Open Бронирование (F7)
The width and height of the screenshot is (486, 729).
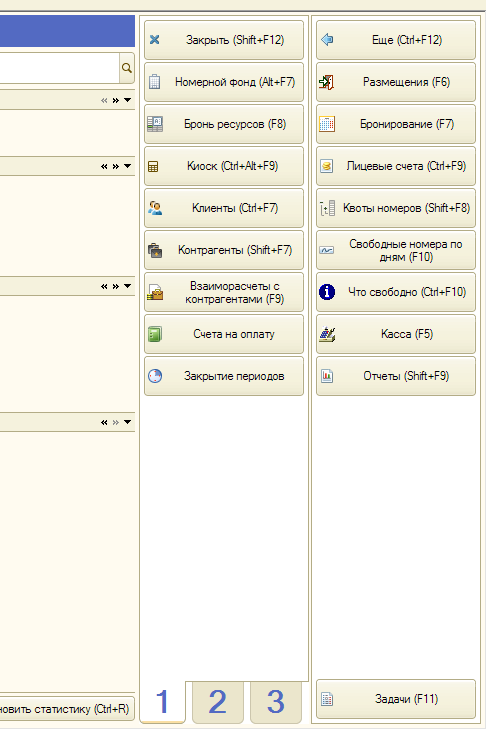click(396, 124)
